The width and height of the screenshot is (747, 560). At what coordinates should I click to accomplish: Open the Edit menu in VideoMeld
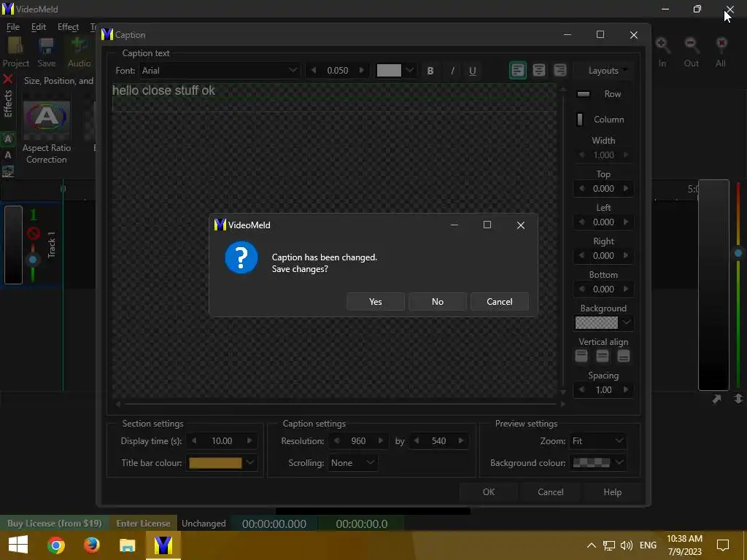click(x=39, y=27)
